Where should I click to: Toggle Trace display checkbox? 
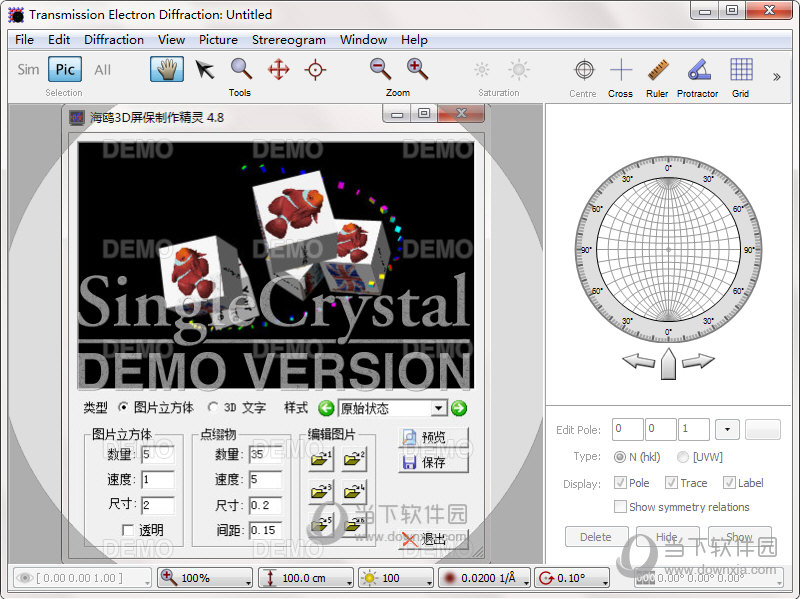click(671, 483)
